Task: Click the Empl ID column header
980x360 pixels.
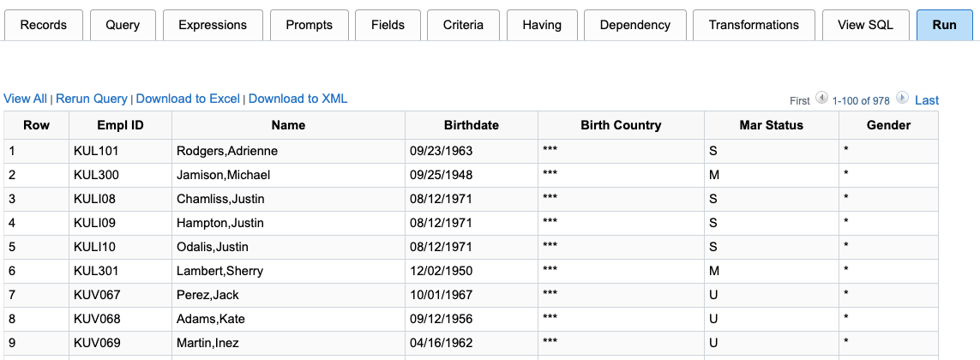Action: tap(120, 125)
